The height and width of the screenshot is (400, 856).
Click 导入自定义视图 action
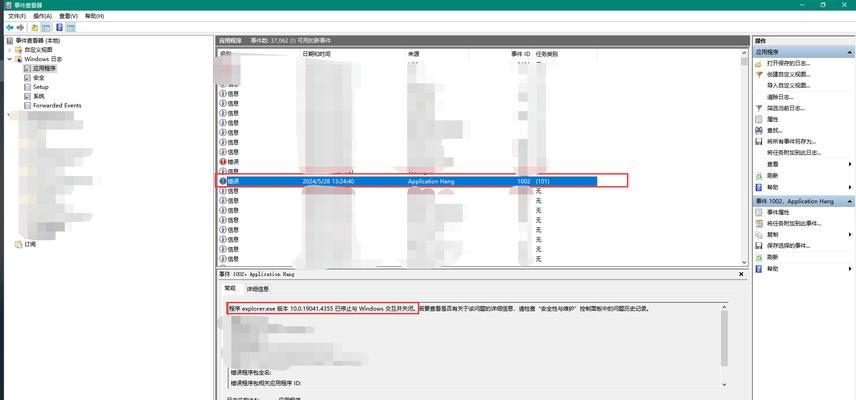click(x=788, y=86)
